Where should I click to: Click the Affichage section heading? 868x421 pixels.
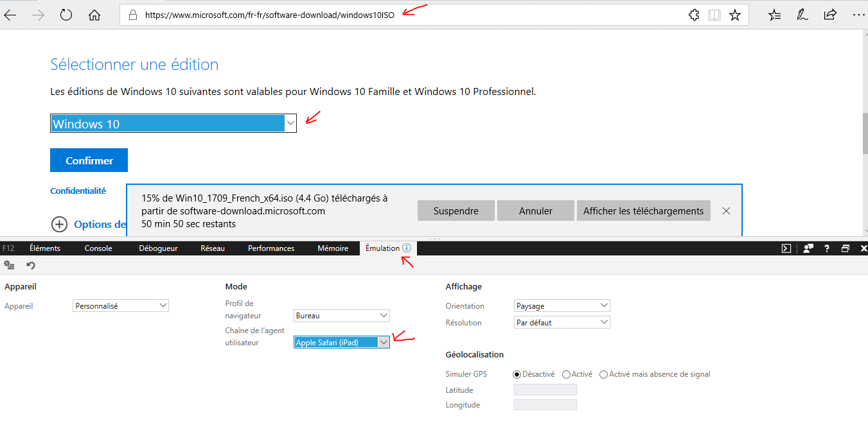click(463, 286)
